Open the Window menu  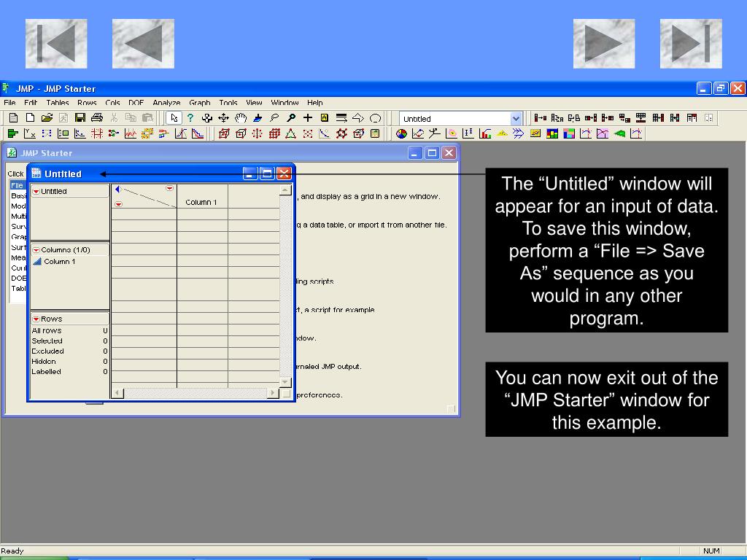pyautogui.click(x=285, y=102)
